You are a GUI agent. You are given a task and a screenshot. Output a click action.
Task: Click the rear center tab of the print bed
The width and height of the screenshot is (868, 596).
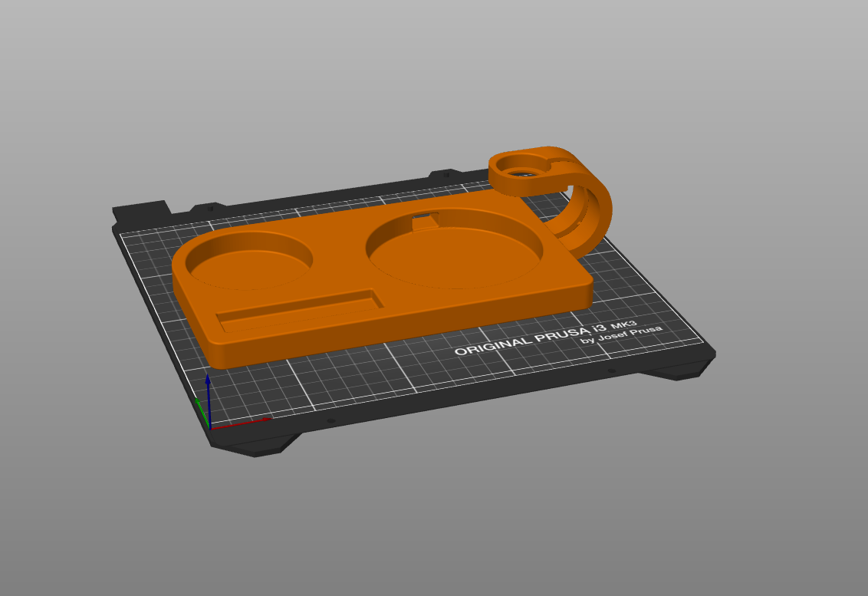(x=446, y=174)
